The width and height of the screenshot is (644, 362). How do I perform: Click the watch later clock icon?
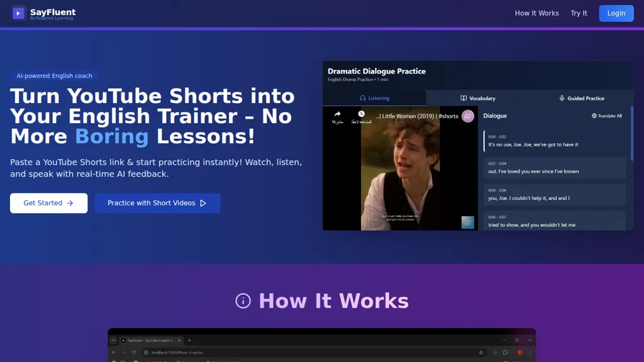tap(361, 114)
